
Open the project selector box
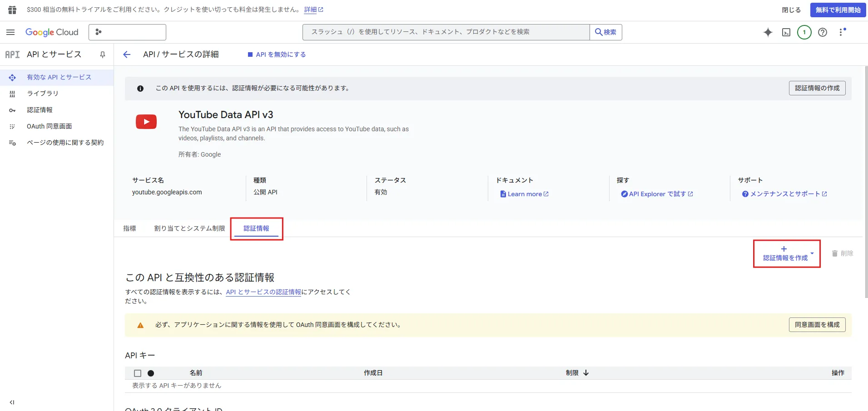pyautogui.click(x=127, y=32)
